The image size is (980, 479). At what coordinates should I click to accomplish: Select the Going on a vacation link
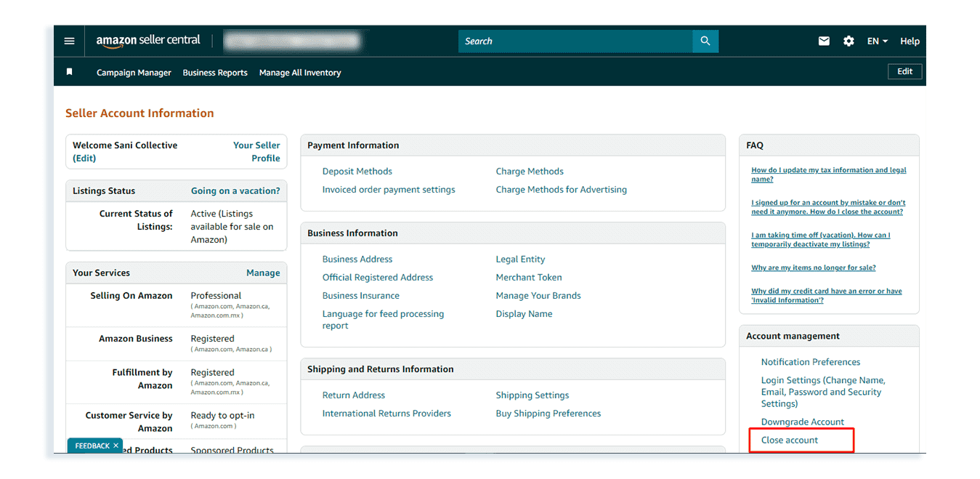(235, 191)
